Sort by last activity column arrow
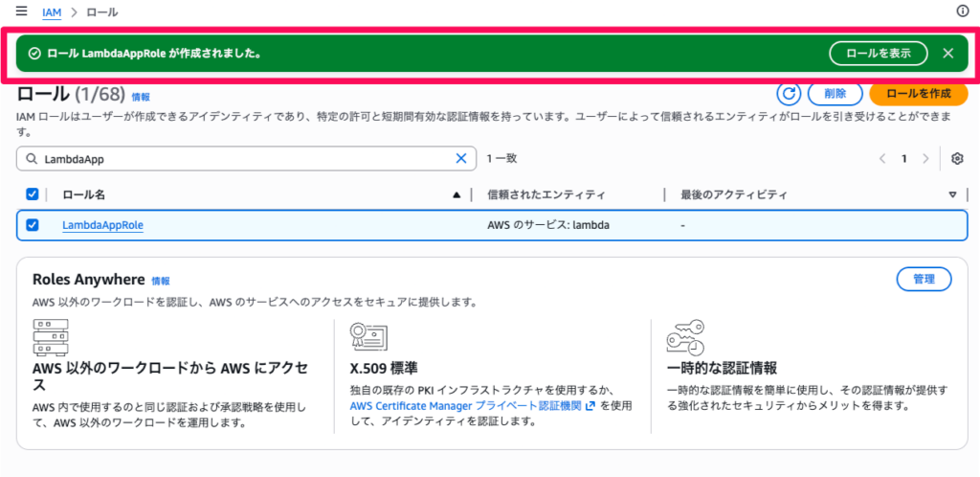980x477 pixels. tap(952, 194)
